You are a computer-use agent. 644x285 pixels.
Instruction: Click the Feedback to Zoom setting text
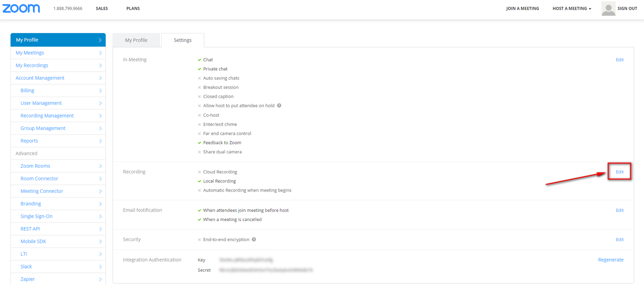pyautogui.click(x=222, y=142)
